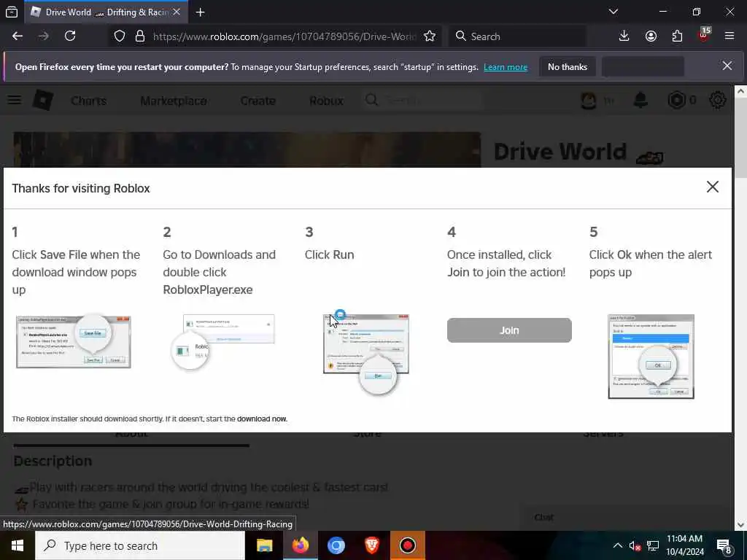The image size is (747, 560).
Task: Click the gray Join button
Action: click(x=509, y=330)
